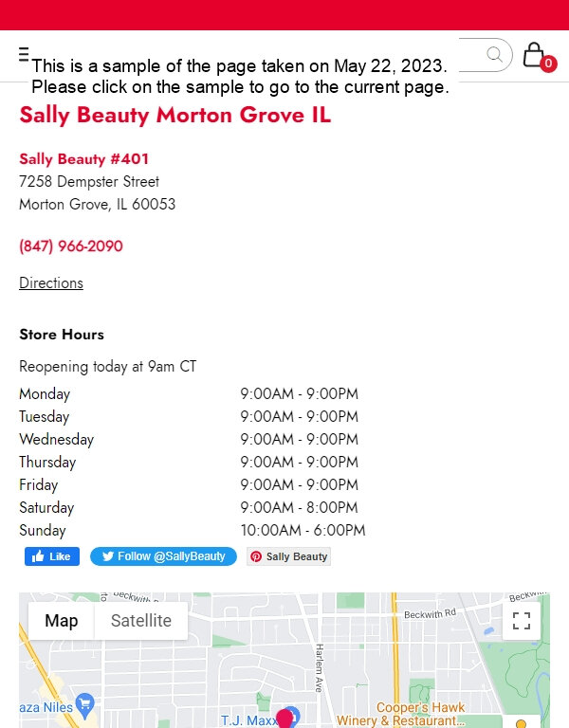Select the Map view tab
The height and width of the screenshot is (728, 569).
coord(62,621)
